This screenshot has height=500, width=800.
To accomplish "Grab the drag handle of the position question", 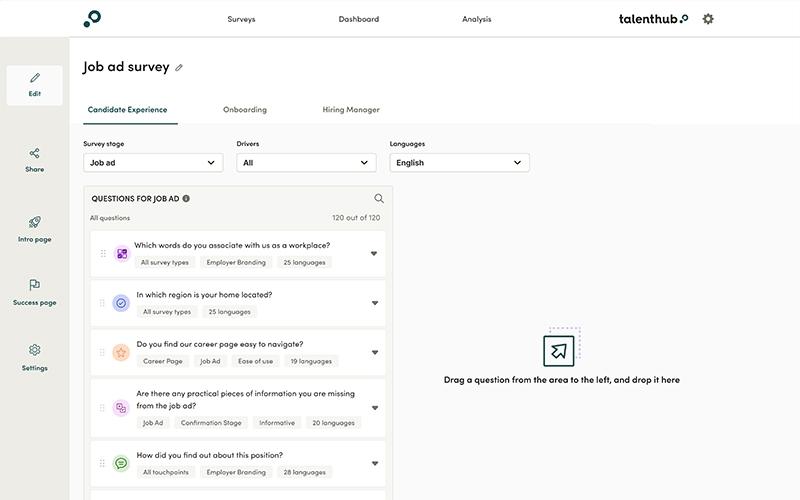I will click(102, 463).
